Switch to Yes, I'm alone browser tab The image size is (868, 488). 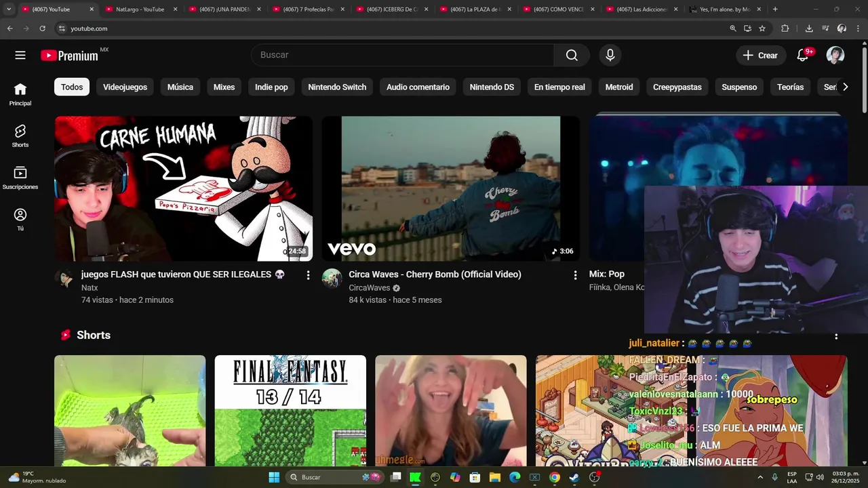[726, 9]
